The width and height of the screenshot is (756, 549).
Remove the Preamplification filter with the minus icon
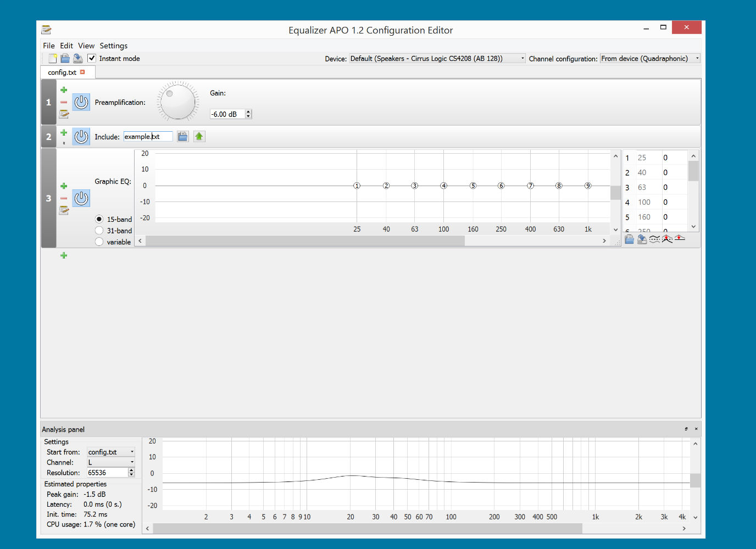(x=64, y=102)
